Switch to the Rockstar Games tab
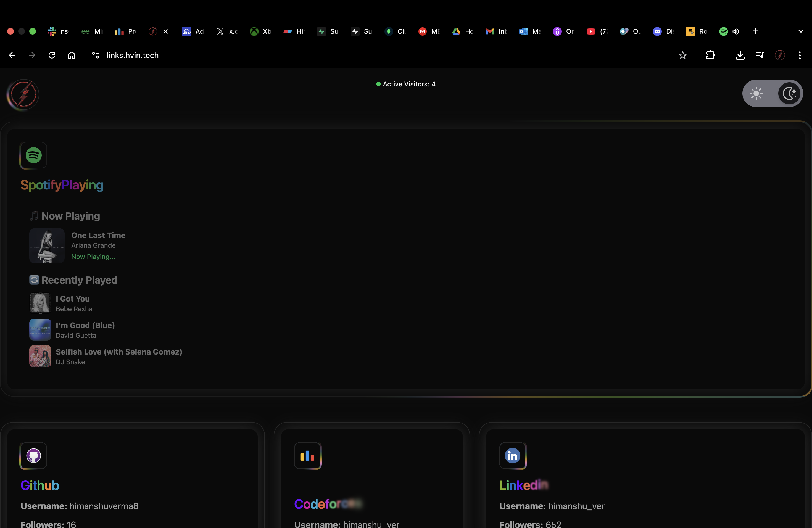The image size is (812, 528). pyautogui.click(x=696, y=31)
